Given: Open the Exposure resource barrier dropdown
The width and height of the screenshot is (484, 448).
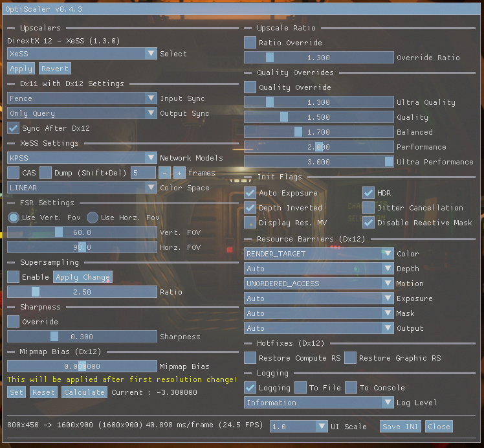Looking at the screenshot, I should point(319,298).
